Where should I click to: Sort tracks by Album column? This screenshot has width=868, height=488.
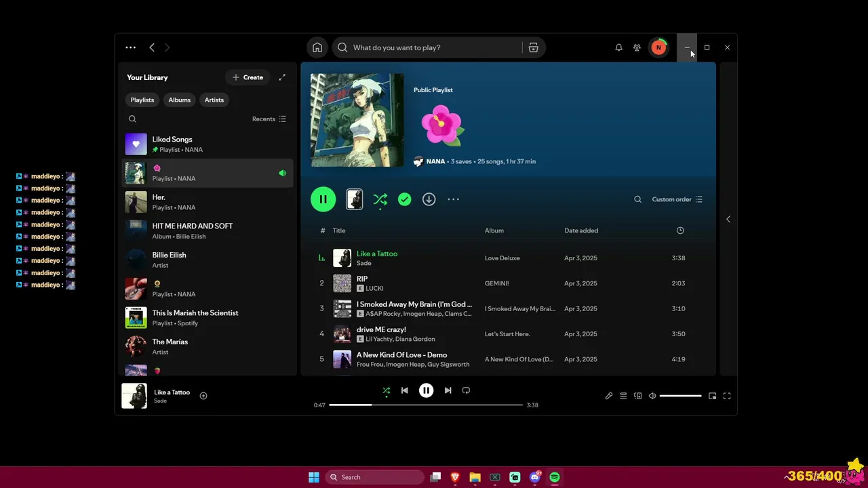tap(494, 230)
